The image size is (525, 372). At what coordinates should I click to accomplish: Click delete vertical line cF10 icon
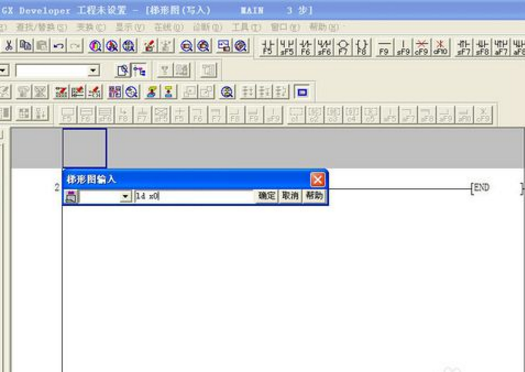point(441,47)
